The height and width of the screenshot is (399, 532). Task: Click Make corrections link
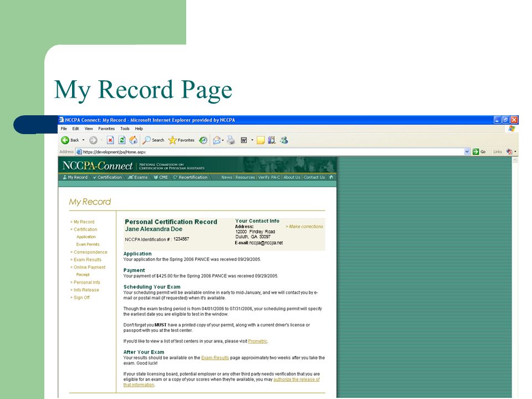point(304,227)
